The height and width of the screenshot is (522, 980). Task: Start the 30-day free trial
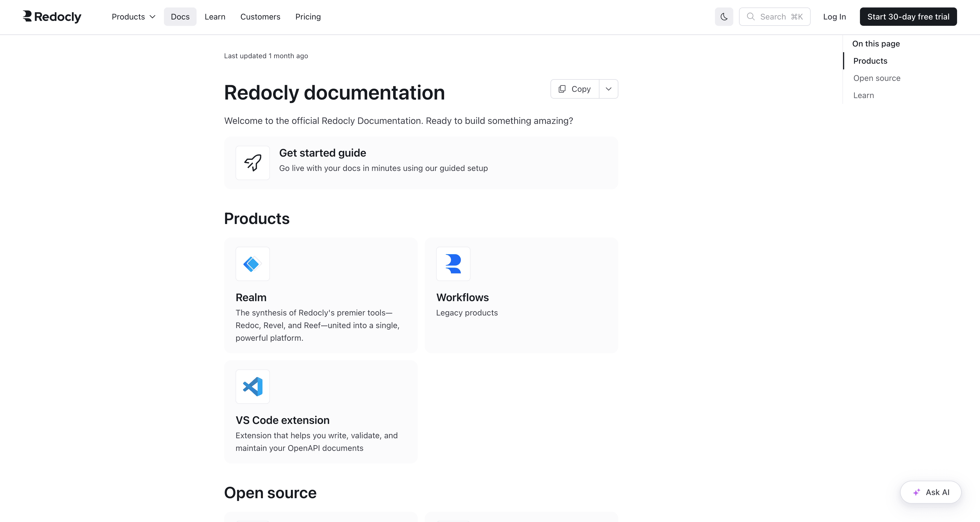(908, 17)
